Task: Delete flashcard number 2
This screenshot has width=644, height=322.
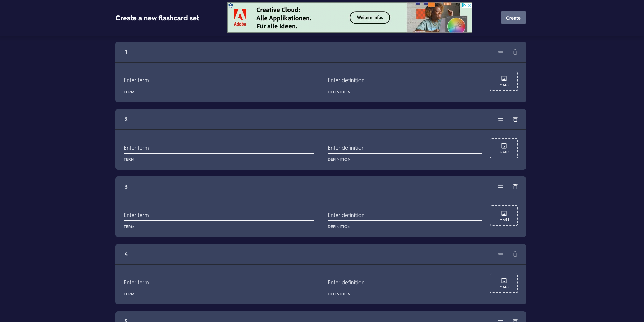Action: [515, 119]
